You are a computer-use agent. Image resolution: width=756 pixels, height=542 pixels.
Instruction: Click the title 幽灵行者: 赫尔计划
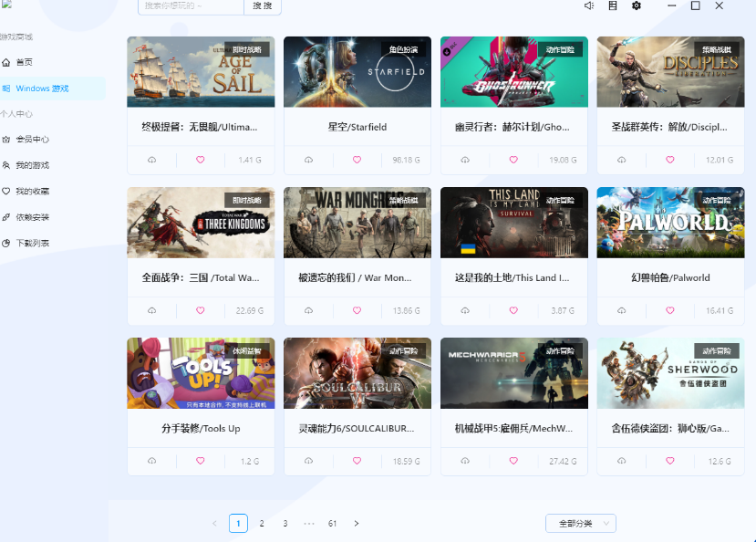(x=512, y=128)
